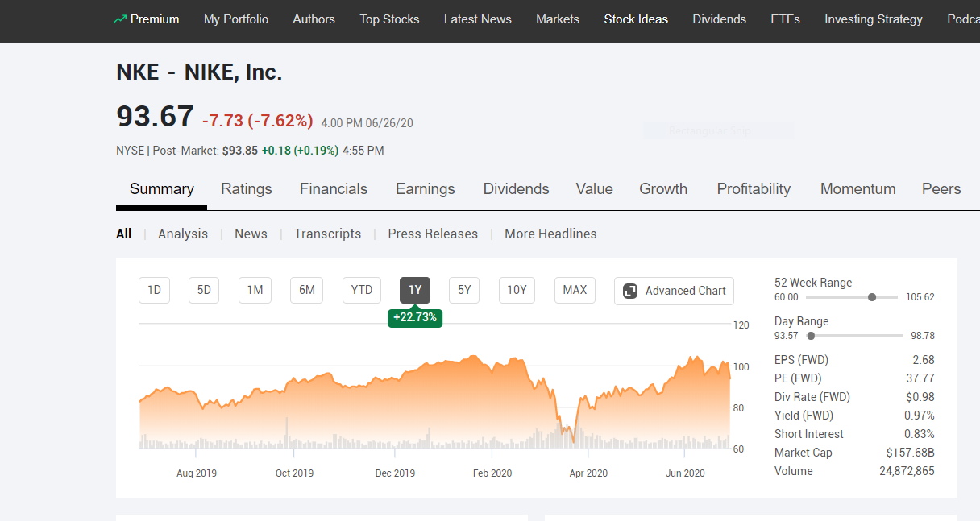The width and height of the screenshot is (980, 521).
Task: Switch to the Value tab
Action: (x=594, y=189)
